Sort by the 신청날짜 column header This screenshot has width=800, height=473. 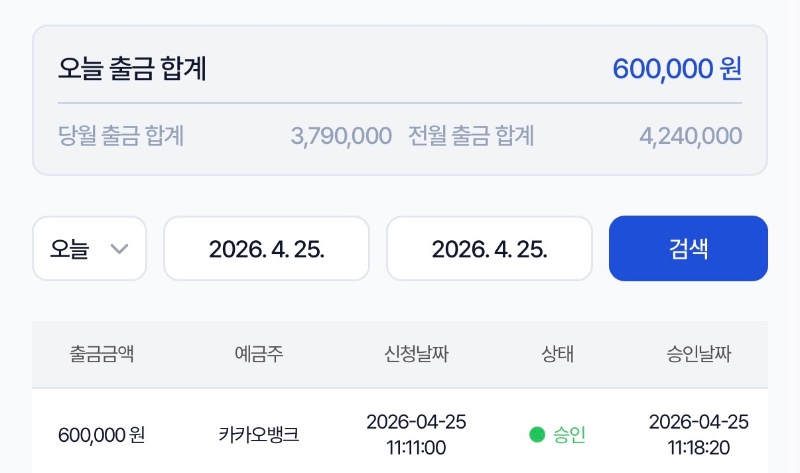coord(416,354)
